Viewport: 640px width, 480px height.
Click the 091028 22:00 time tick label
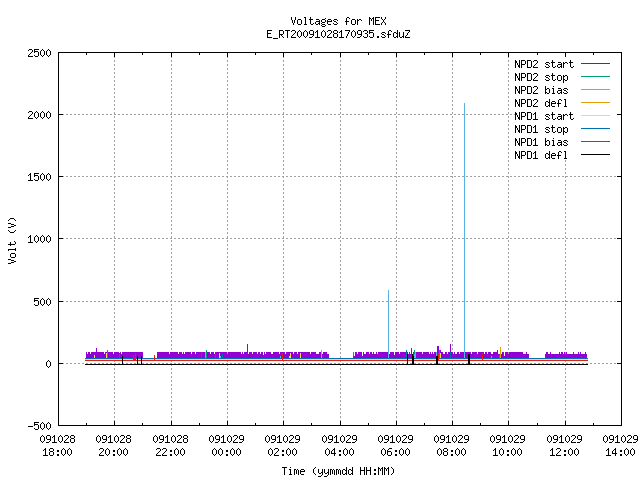(170, 446)
